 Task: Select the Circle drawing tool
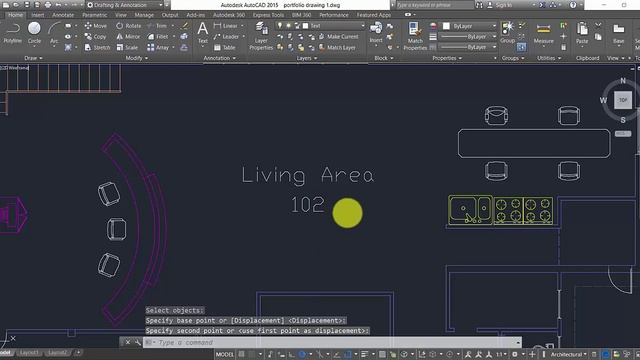34,33
